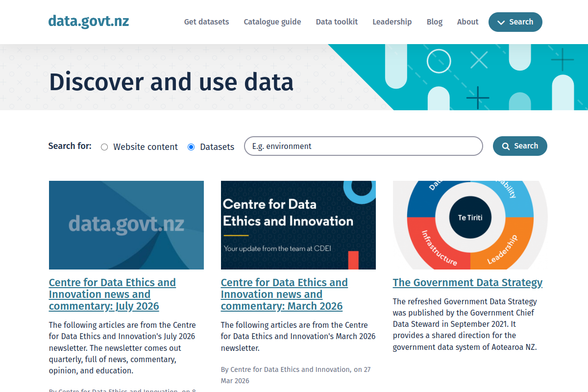Focus the 'E.g. environment' search field
This screenshot has height=392, width=588.
[x=364, y=146]
